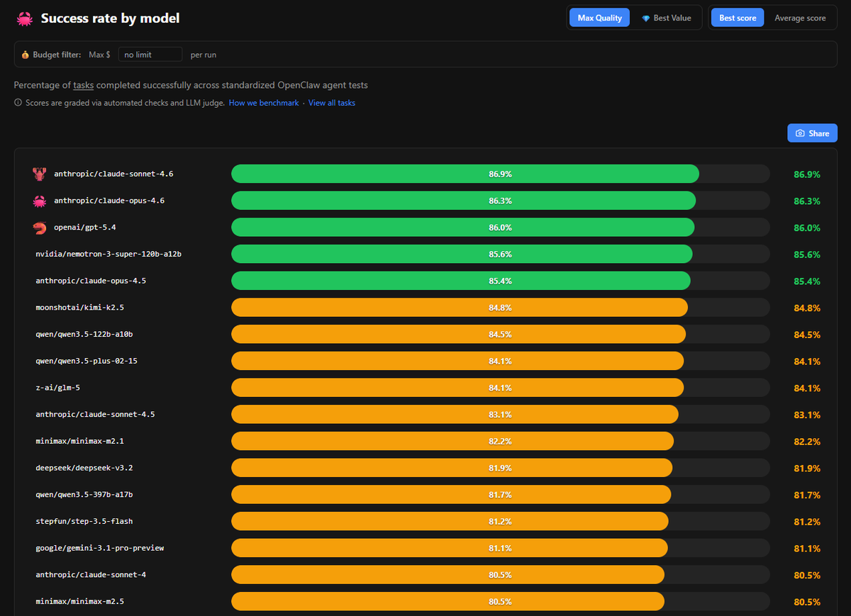Click the right-side 81.1% score for gemini-3.1-pro-preview
851x616 pixels.
807,549
